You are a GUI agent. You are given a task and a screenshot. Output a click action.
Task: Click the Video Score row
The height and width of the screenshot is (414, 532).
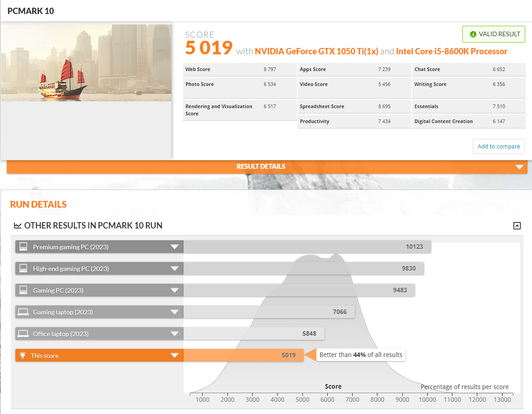pyautogui.click(x=354, y=88)
